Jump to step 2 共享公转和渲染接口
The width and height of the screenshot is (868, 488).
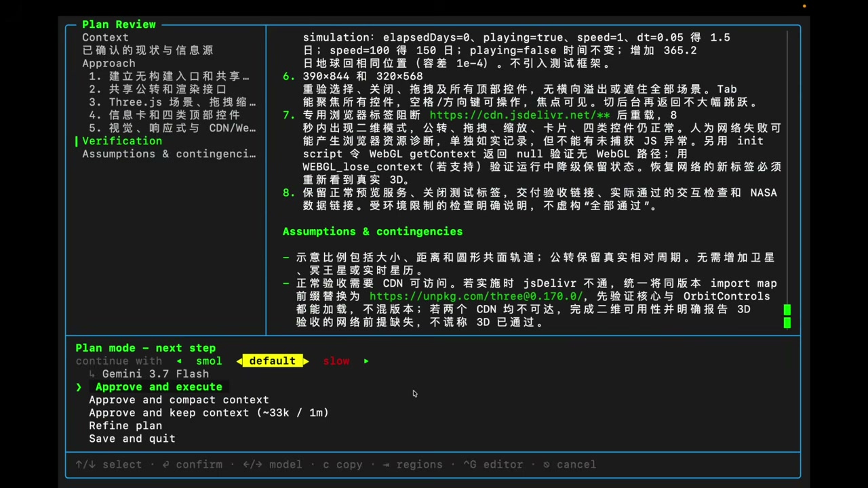[158, 89]
